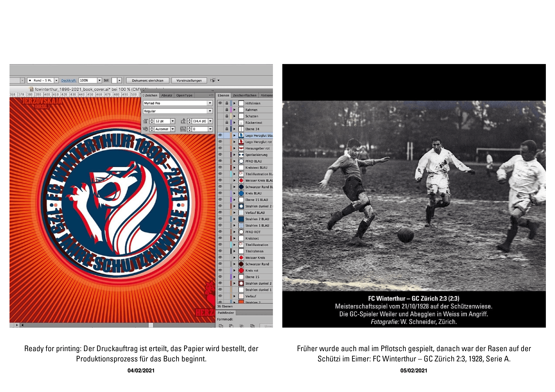Click the Voreinstellungen button
The height and width of the screenshot is (392, 555).
click(x=189, y=80)
